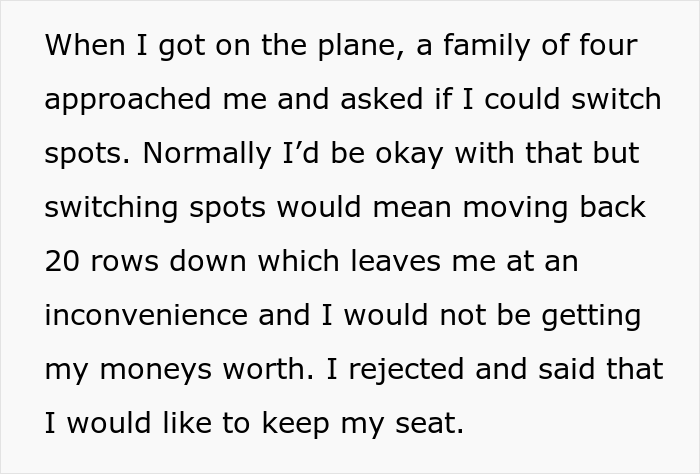700x474 pixels.
Task: Click the word "leaves"
Action: [398, 262]
